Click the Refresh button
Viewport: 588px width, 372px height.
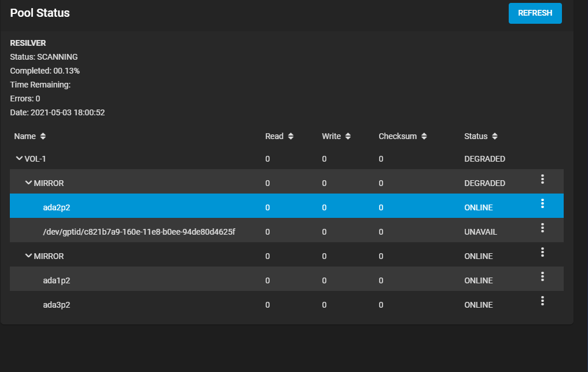[x=535, y=13]
